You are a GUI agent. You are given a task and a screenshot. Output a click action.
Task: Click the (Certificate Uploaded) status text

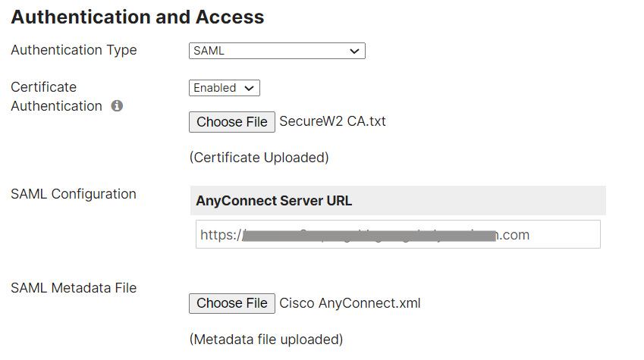tap(259, 158)
